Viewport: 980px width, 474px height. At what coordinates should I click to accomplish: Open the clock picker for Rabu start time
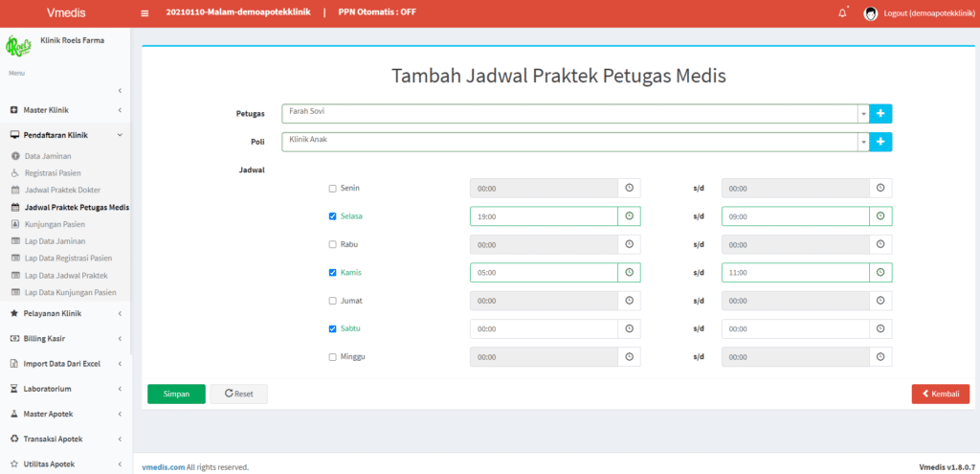(x=630, y=244)
